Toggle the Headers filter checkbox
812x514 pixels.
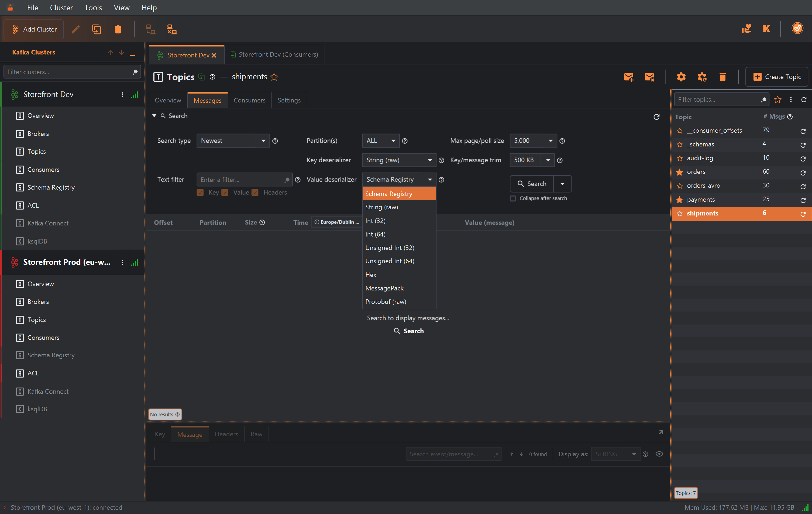pos(255,193)
